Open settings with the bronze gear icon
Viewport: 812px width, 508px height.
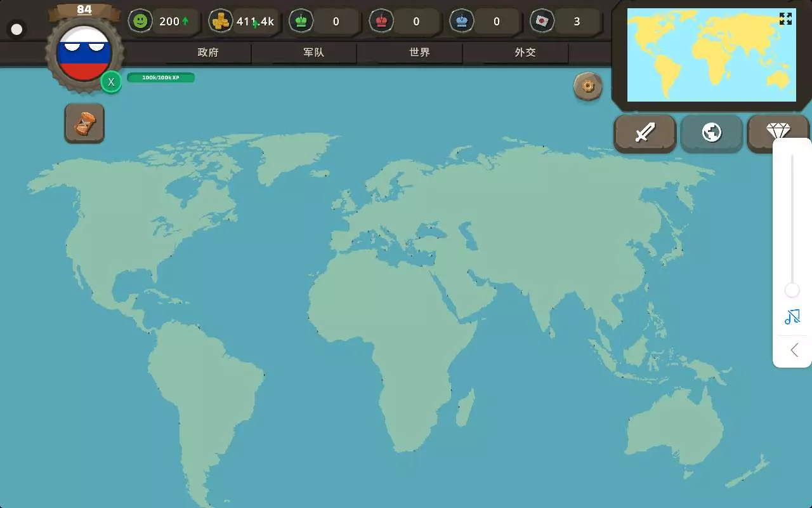[x=588, y=86]
